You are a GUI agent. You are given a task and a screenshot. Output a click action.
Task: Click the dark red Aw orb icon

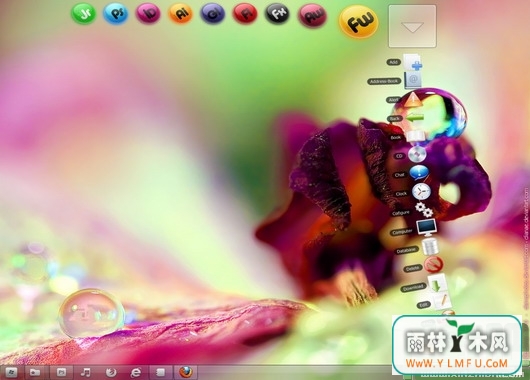[x=313, y=15]
